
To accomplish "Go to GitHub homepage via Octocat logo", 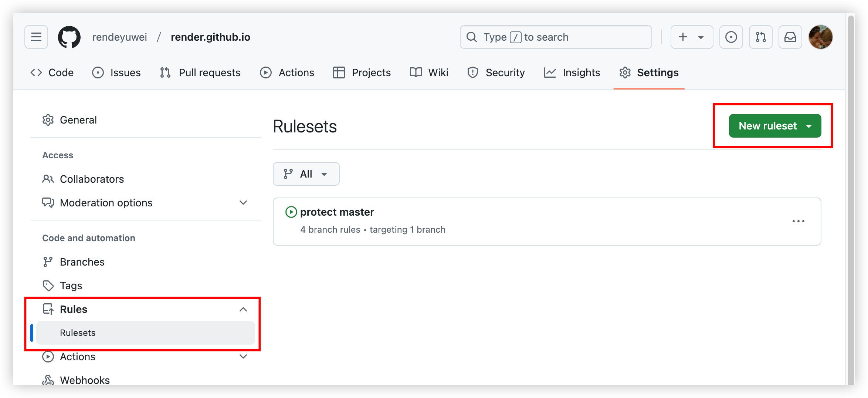I will pos(69,37).
